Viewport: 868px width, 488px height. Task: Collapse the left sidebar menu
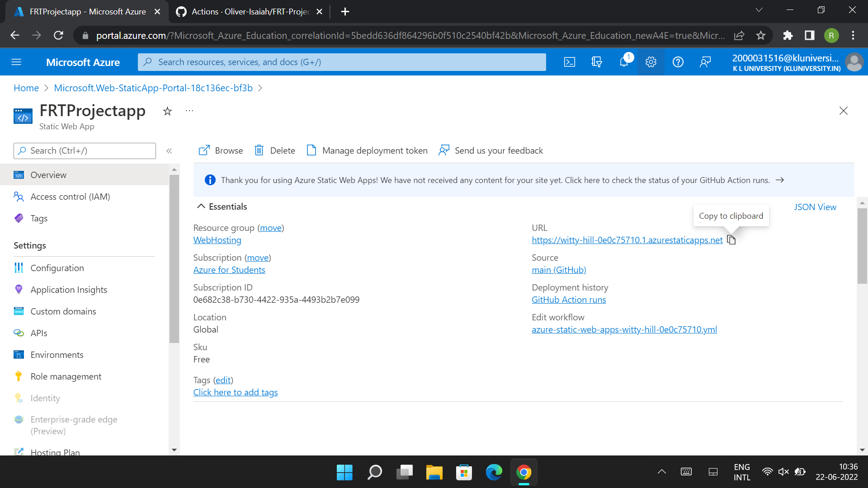click(169, 151)
